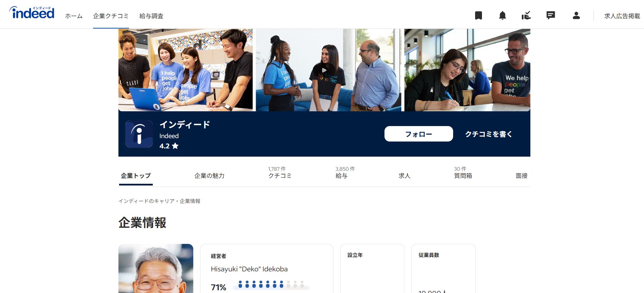644x293 pixels.
Task: Open the right banner photo by windows
Action: [467, 70]
